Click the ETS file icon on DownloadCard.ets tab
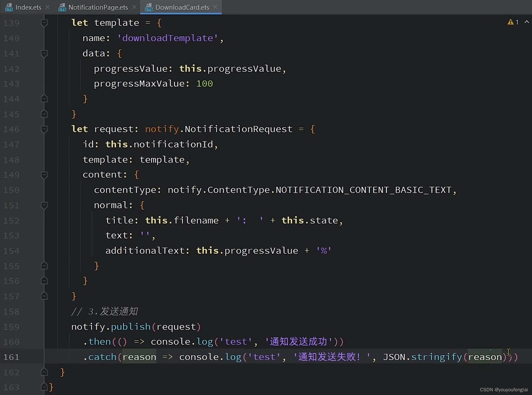The height and width of the screenshot is (395, 532). pyautogui.click(x=149, y=7)
